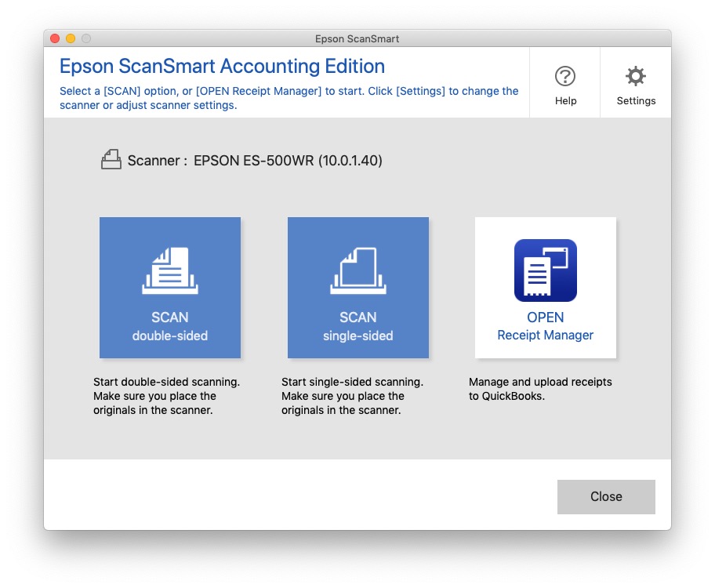This screenshot has width=715, height=588.
Task: Dismiss the dialog with Close
Action: pyautogui.click(x=605, y=496)
